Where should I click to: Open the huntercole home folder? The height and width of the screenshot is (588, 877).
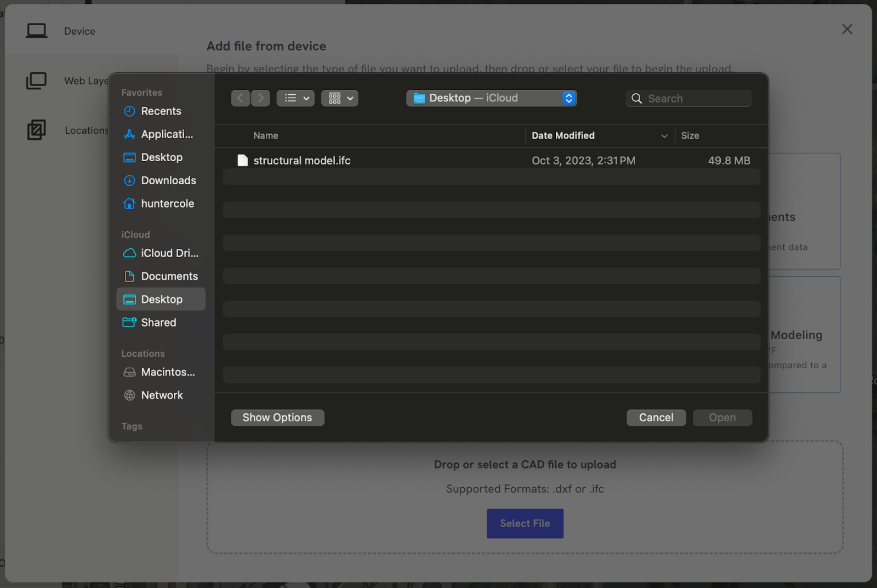point(161,203)
